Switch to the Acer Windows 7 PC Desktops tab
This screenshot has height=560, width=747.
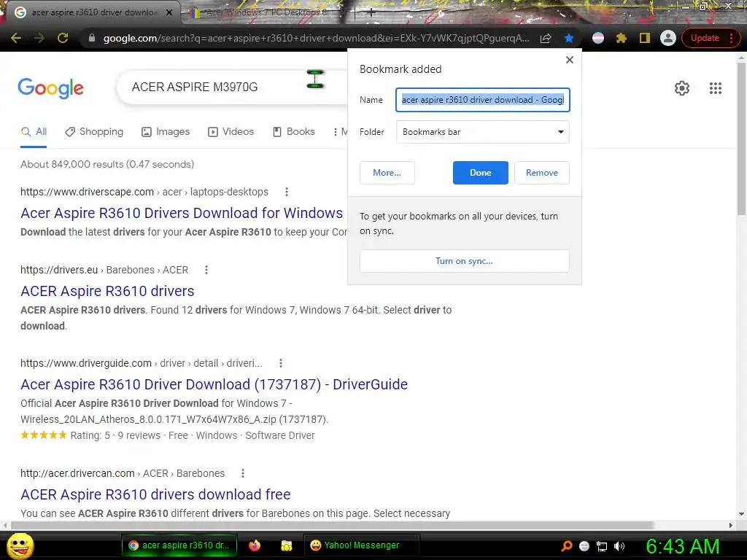266,12
